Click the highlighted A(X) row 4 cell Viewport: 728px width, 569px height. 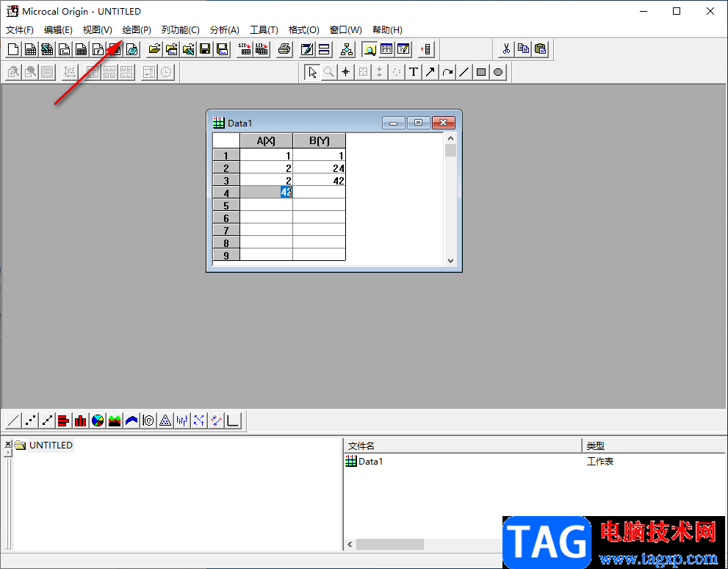[266, 193]
